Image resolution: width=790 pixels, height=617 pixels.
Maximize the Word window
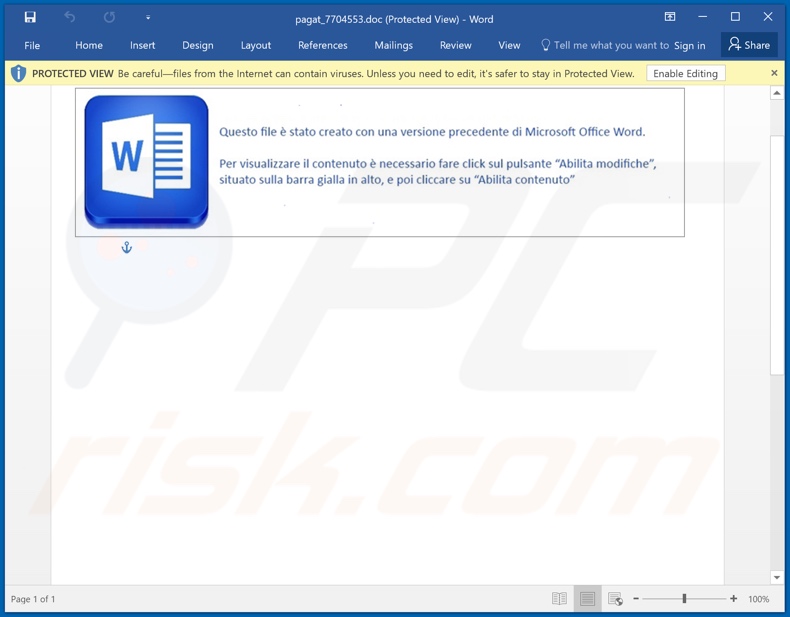click(x=735, y=17)
